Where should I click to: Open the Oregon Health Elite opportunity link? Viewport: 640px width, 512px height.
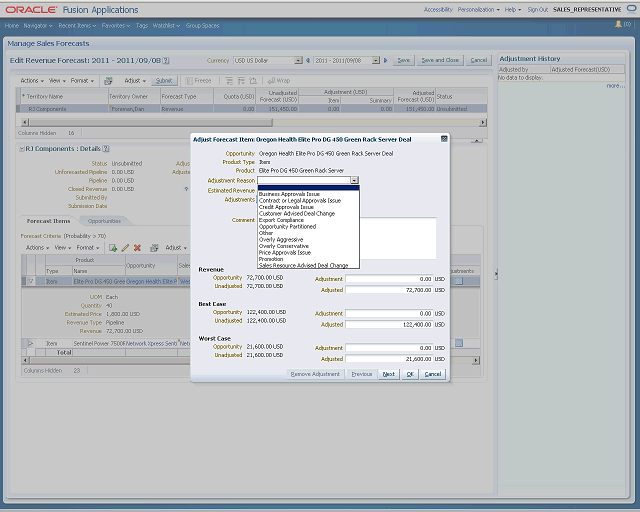(x=151, y=281)
